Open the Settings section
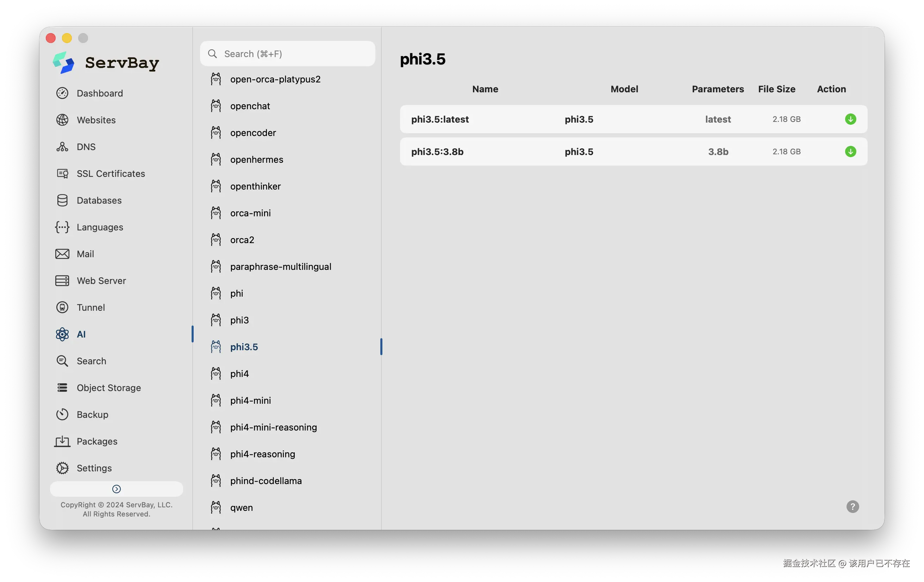 (94, 468)
